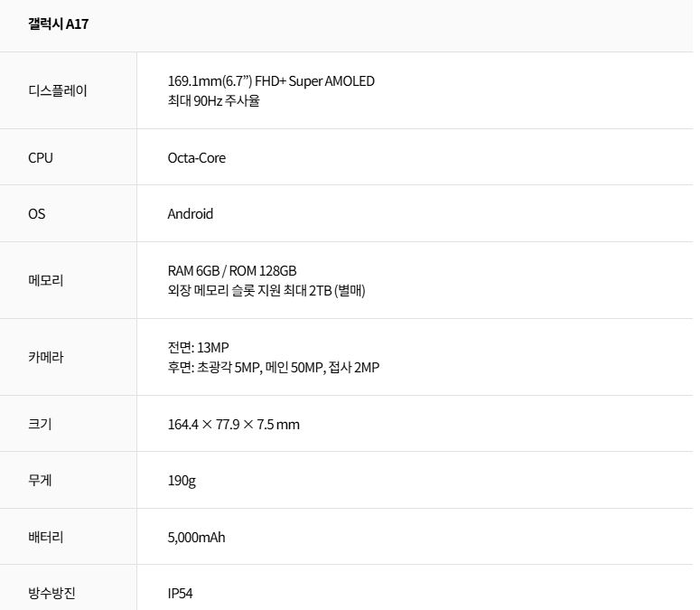Click the 배터리 row label
Screen dimensions: 700x610
coord(46,537)
